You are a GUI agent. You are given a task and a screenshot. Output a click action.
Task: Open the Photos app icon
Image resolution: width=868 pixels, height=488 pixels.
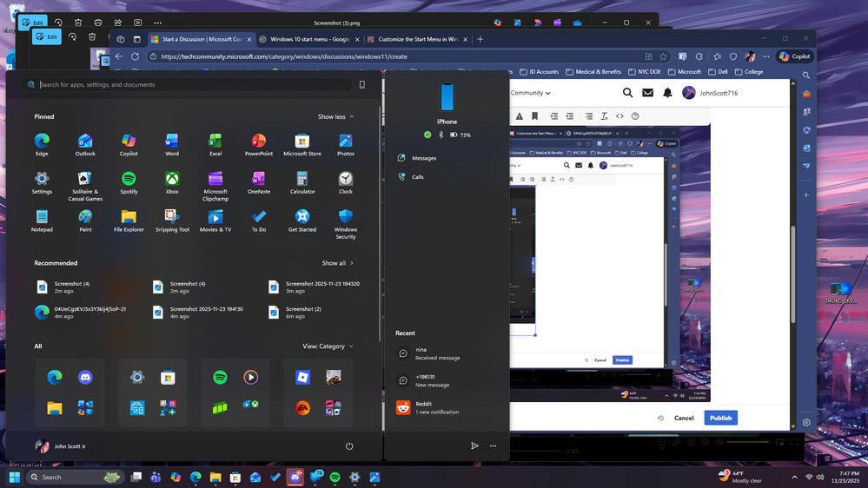[x=346, y=145]
